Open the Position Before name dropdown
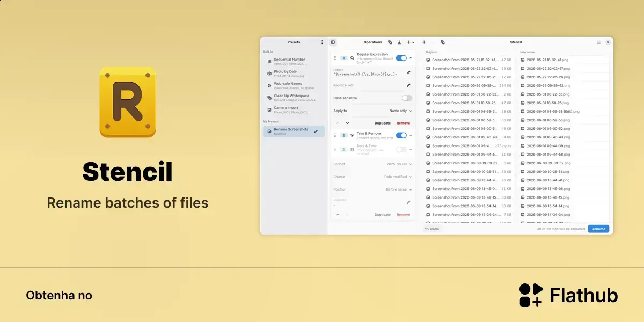The height and width of the screenshot is (322, 644). [399, 189]
